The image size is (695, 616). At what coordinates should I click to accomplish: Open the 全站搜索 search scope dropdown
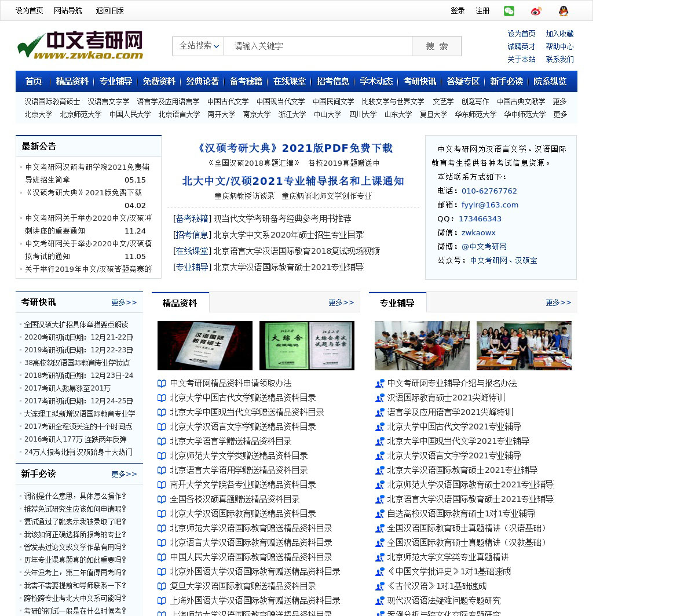coord(198,46)
